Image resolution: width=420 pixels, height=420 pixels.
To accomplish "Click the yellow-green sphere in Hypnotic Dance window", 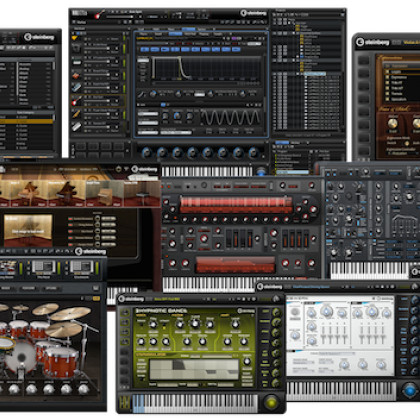I will [x=272, y=402].
